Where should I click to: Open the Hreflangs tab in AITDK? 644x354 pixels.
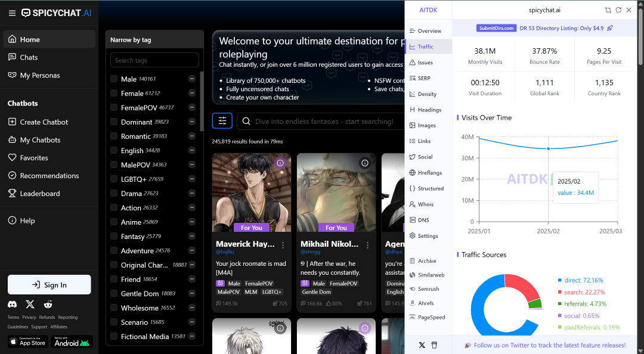[428, 172]
